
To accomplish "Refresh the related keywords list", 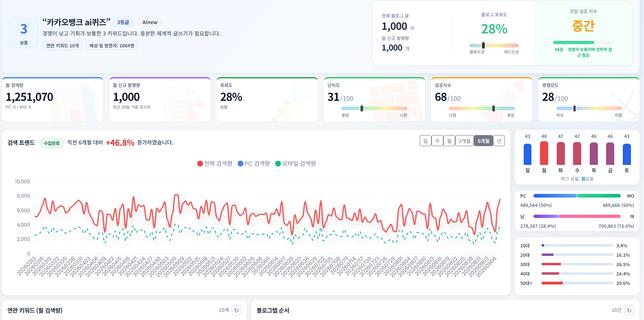I will (x=237, y=310).
